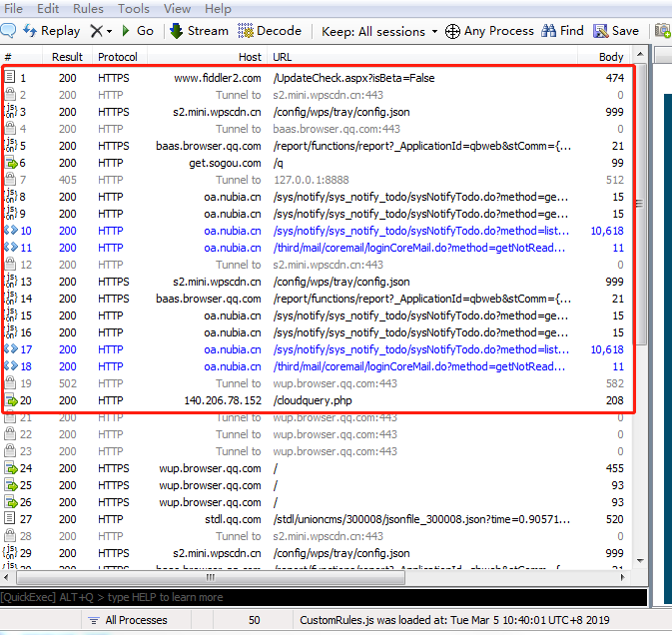Select 127.0.0.1:8888 tunnel entry

click(x=312, y=180)
